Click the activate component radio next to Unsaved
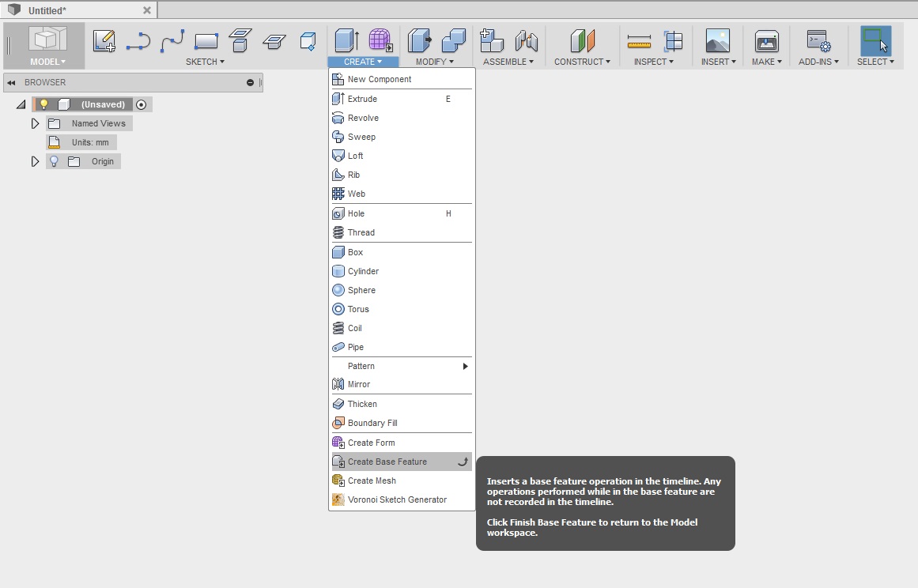Image resolution: width=918 pixels, height=588 pixels. click(141, 104)
